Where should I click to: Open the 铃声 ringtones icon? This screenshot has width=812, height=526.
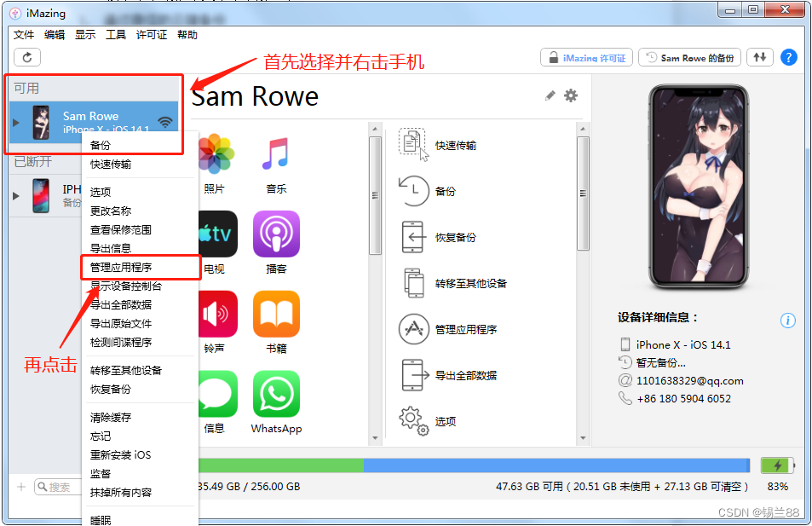pos(218,314)
